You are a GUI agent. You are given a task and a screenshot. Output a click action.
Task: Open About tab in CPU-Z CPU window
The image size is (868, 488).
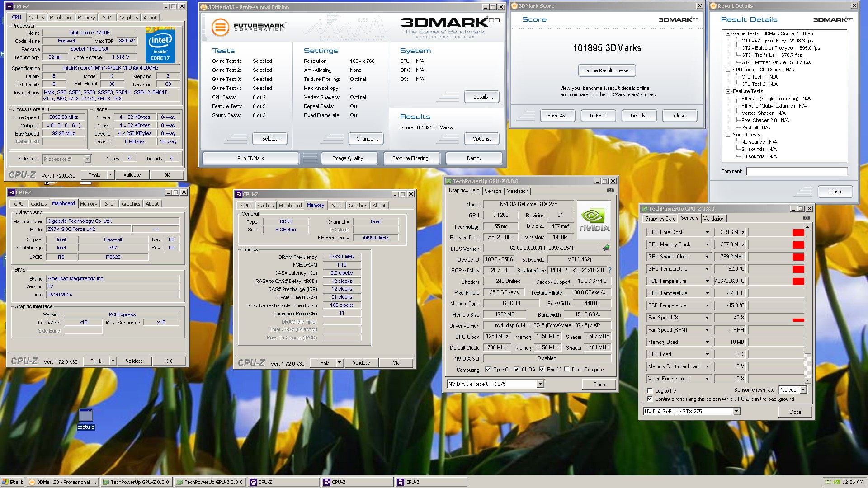(150, 18)
